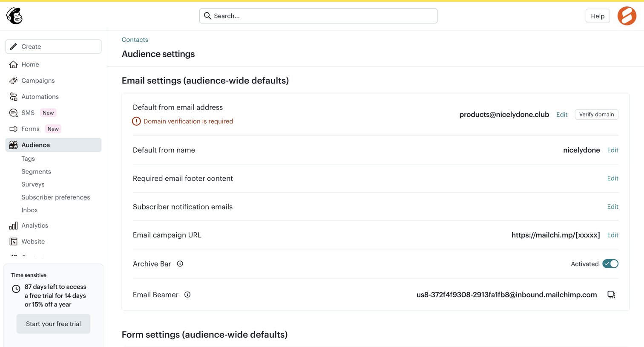
Task: Click the Email Beamer info icon
Action: (x=187, y=295)
